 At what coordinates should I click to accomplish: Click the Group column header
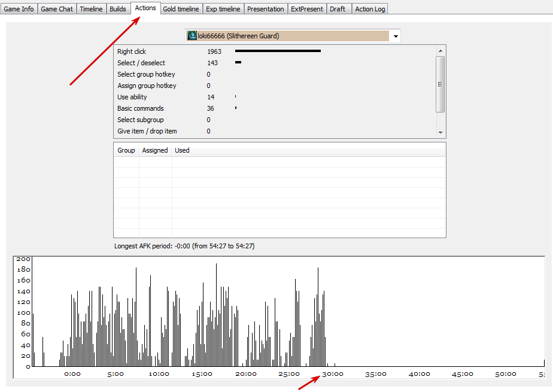click(x=126, y=150)
